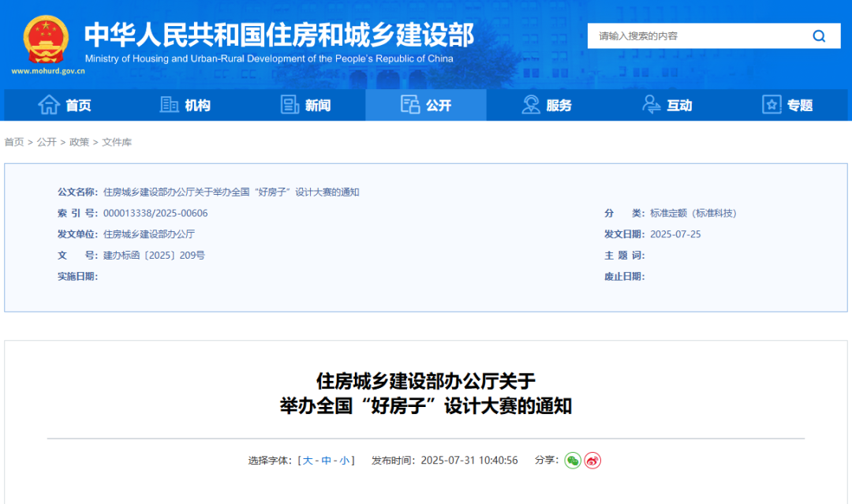Screen dimensions: 852x504
Task: Select small font size 小
Action: 345,461
